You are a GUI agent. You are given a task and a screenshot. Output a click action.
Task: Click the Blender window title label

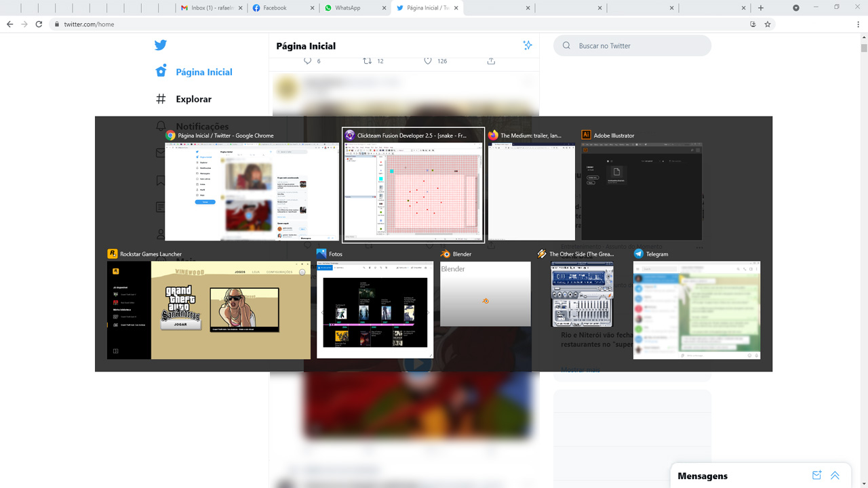coord(462,254)
